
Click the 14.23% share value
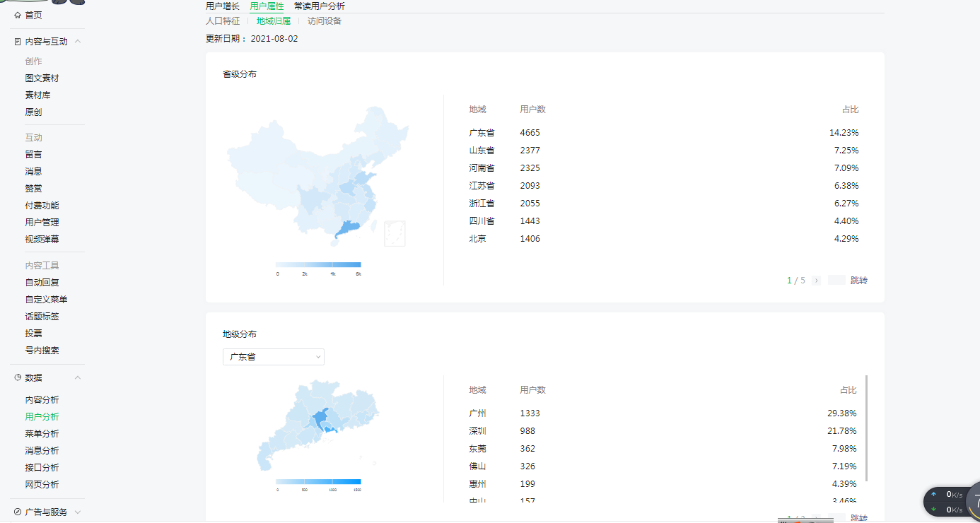pyautogui.click(x=844, y=133)
